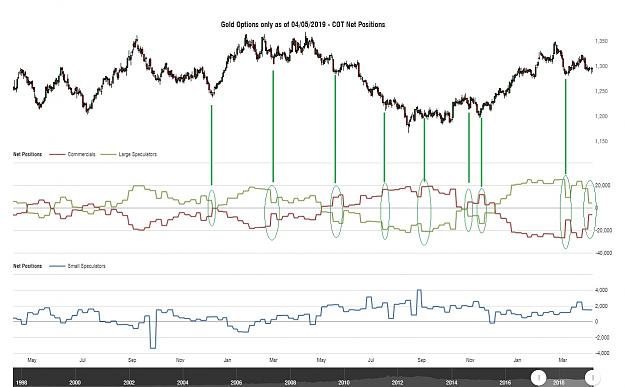This screenshot has width=625, height=387.
Task: Jump to 2000 on the navigator timeline
Action: click(x=75, y=382)
